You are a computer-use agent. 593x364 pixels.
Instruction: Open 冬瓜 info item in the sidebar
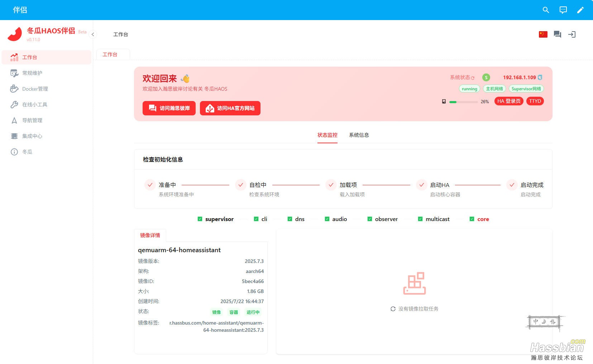(47, 152)
